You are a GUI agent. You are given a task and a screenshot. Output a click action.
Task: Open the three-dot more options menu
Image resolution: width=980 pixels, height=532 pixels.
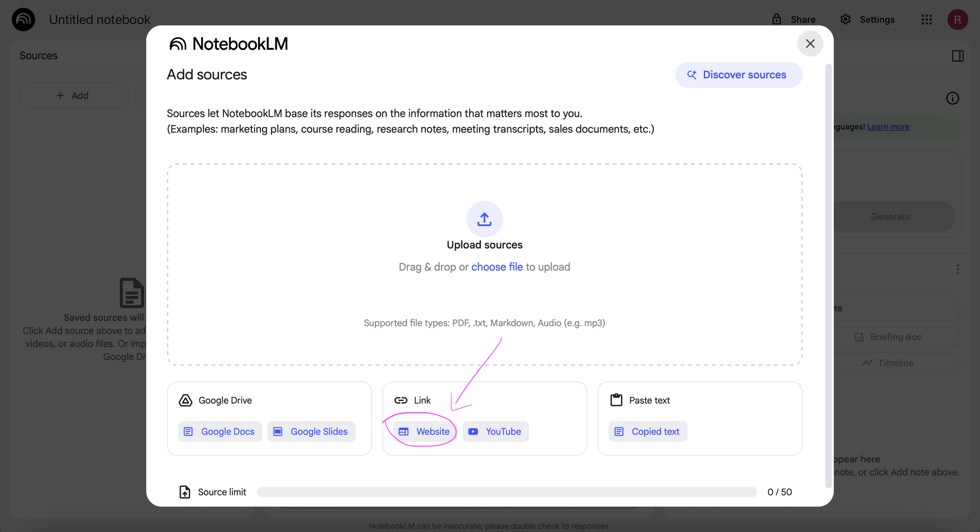957,269
